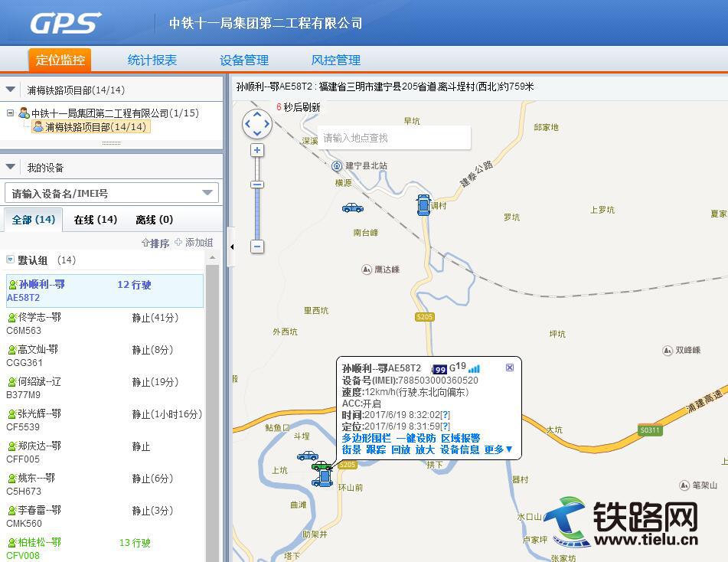This screenshot has height=562, width=728.
Task: Click the person icon beside 佟学志
Action: (x=12, y=318)
